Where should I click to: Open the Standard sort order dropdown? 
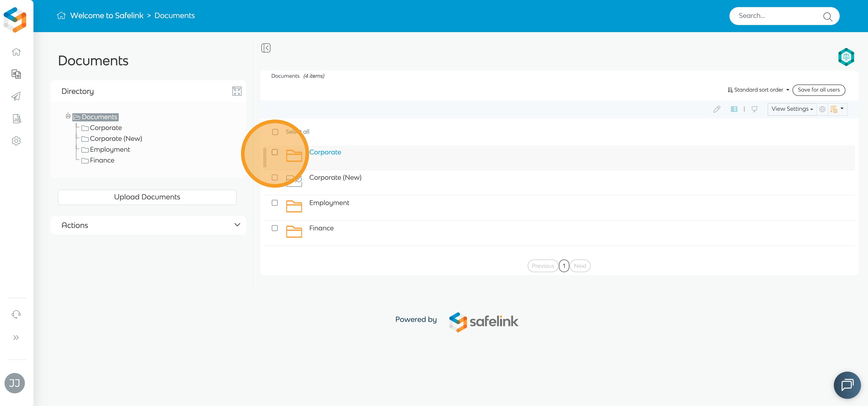758,90
